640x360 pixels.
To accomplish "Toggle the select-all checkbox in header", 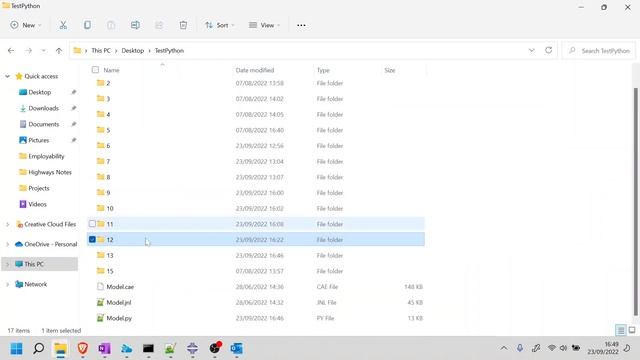I will click(x=95, y=70).
